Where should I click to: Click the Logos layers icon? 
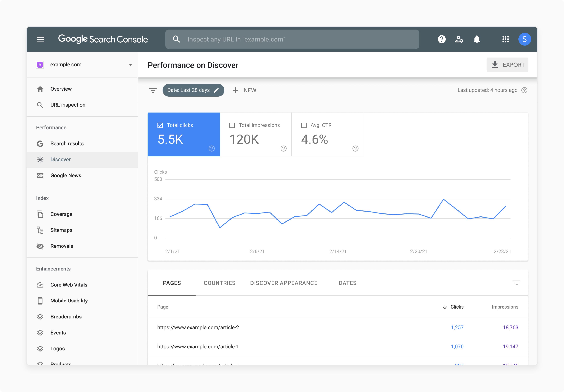pyautogui.click(x=40, y=349)
